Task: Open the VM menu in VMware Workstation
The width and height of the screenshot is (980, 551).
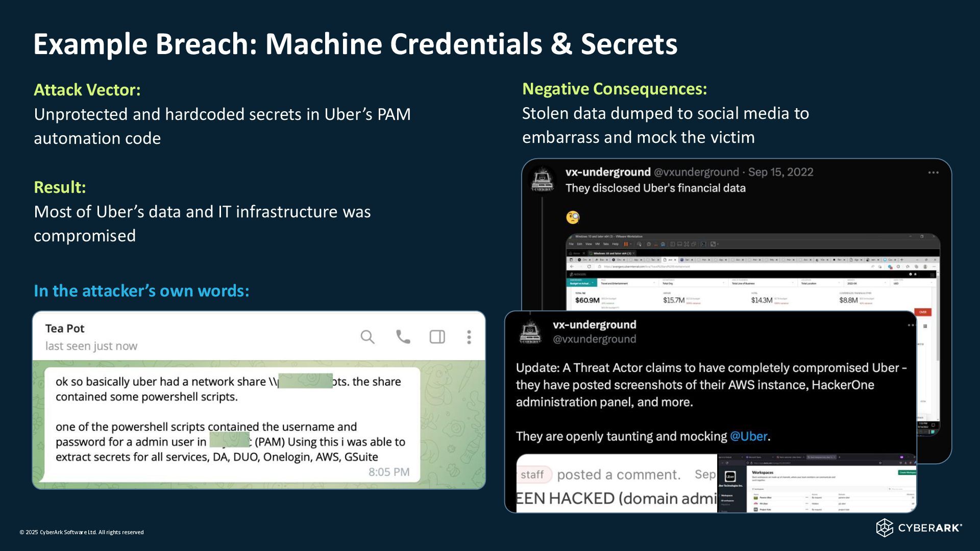Action: 597,244
